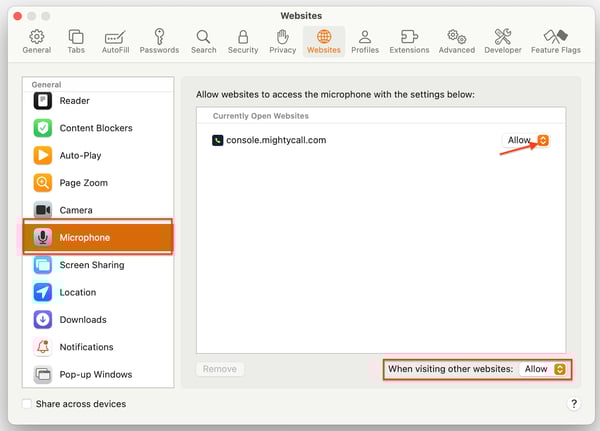Screen dimensions: 600x431
Task: Select Content Blockers label in sidebar
Action: pos(96,128)
